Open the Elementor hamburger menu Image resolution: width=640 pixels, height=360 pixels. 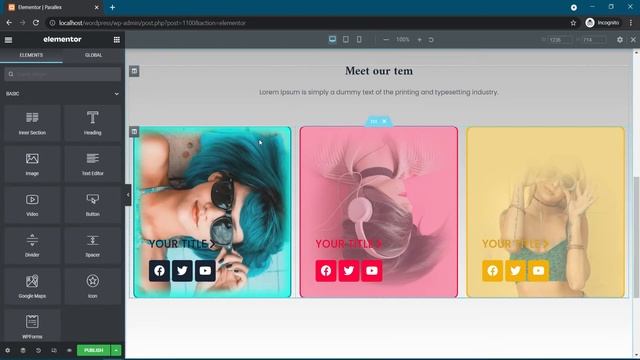click(8, 40)
